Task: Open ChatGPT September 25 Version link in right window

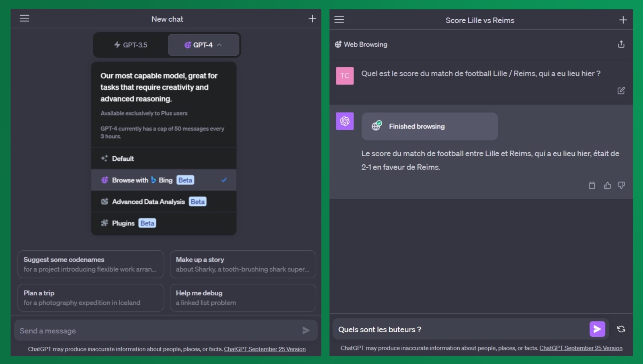Action: coord(581,348)
